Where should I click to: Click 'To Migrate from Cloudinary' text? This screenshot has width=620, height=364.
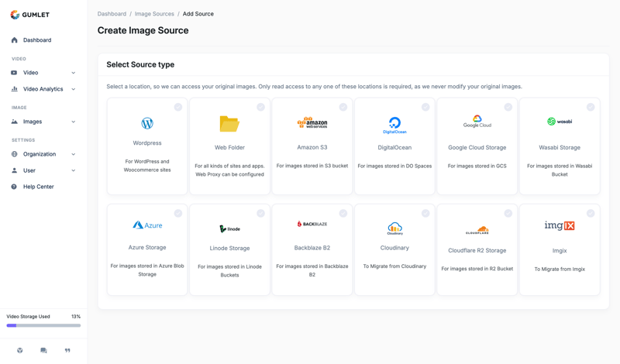(x=394, y=266)
